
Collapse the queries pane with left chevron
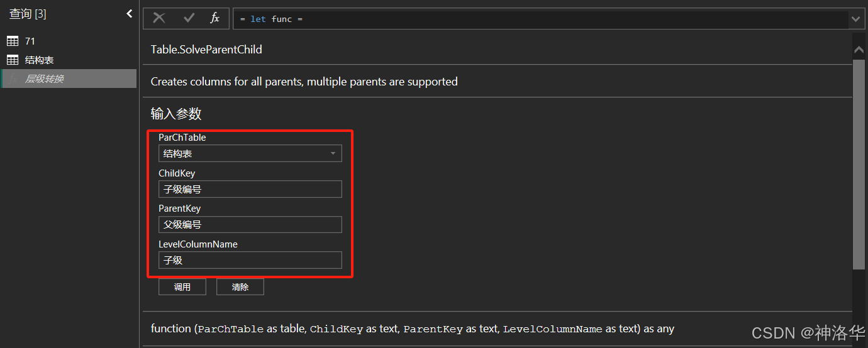(x=130, y=13)
